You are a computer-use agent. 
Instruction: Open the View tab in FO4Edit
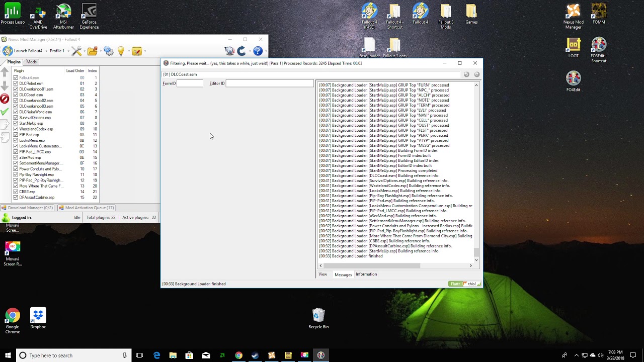[323, 275]
